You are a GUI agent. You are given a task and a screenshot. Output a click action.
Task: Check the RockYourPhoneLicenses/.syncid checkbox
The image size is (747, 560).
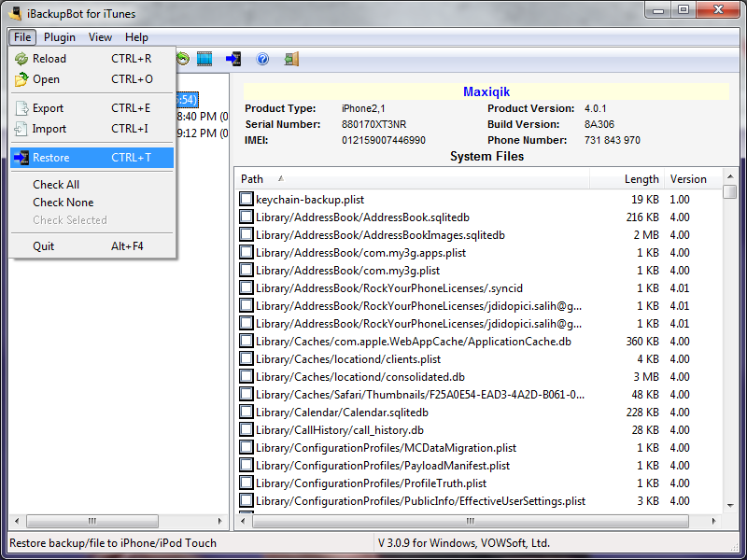247,287
